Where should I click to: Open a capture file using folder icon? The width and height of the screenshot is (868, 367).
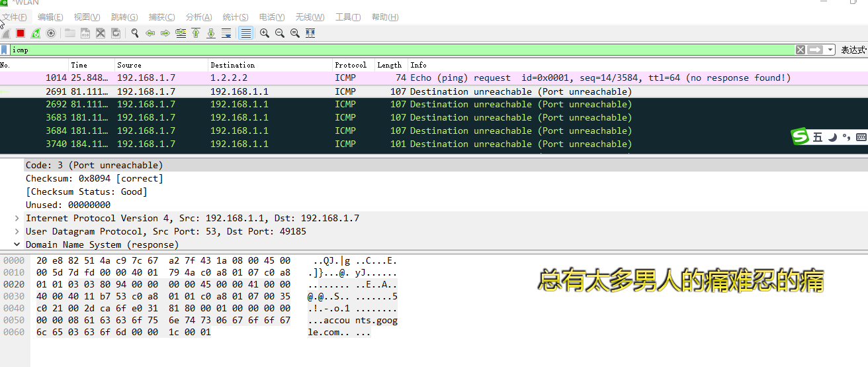pos(69,33)
